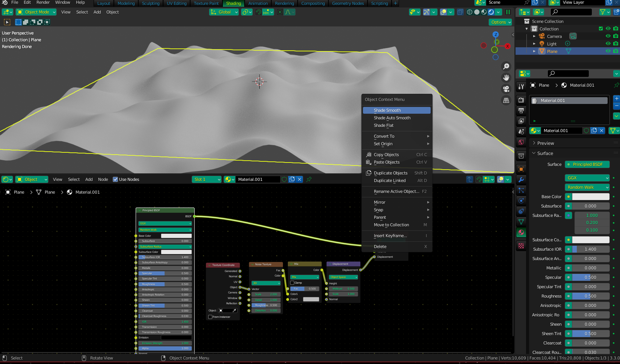
Task: Open Global transform orientation dropdown
Action: click(x=224, y=12)
